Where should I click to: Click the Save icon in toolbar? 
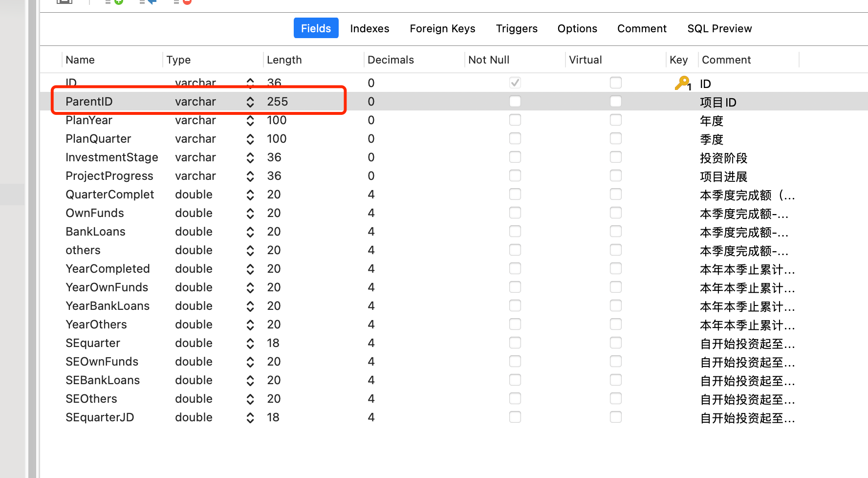pyautogui.click(x=65, y=1)
